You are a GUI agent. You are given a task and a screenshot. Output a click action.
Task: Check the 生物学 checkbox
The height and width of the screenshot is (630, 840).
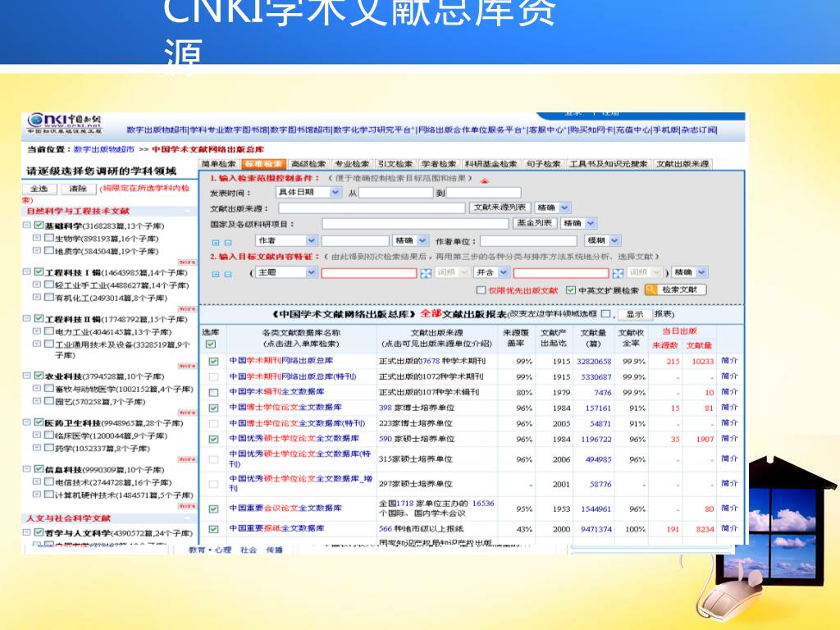pos(48,237)
